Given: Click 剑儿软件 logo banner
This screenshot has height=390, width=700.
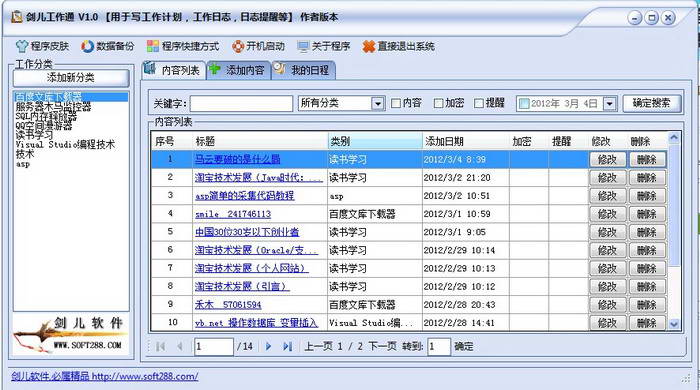Looking at the screenshot, I should pyautogui.click(x=71, y=335).
